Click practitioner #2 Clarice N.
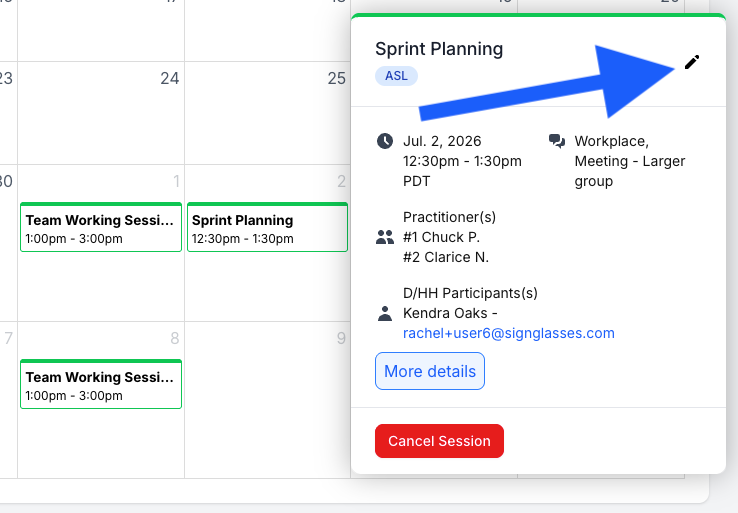 (446, 257)
